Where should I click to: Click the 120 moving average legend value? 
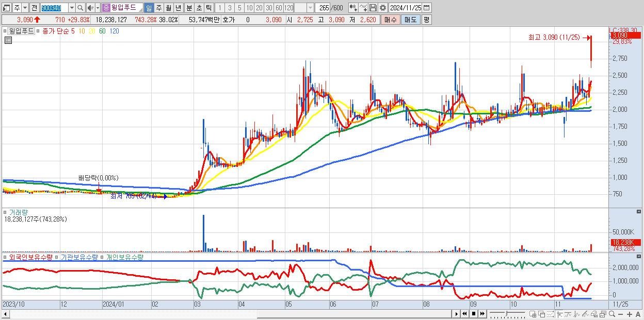coord(115,31)
